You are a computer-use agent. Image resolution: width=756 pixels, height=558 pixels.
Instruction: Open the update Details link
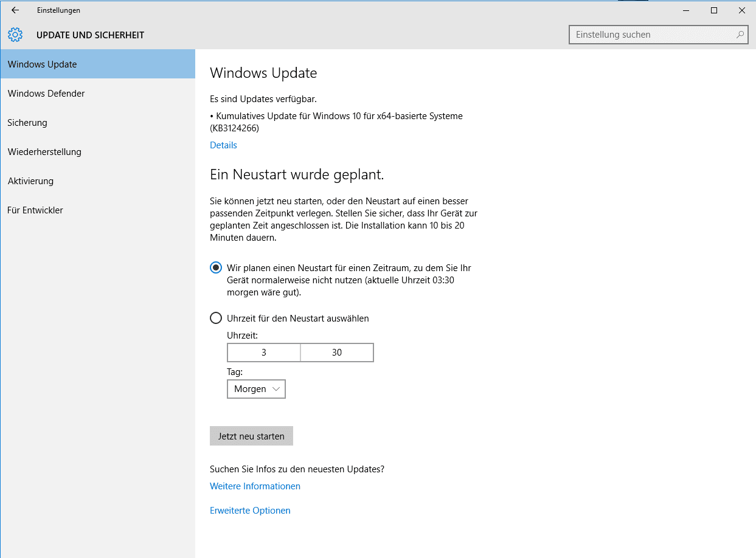pos(223,145)
